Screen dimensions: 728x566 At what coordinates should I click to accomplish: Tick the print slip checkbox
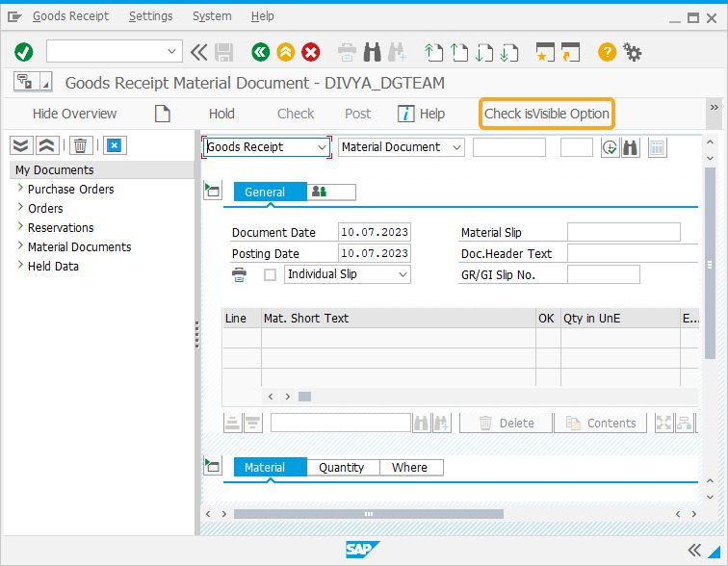(x=270, y=274)
